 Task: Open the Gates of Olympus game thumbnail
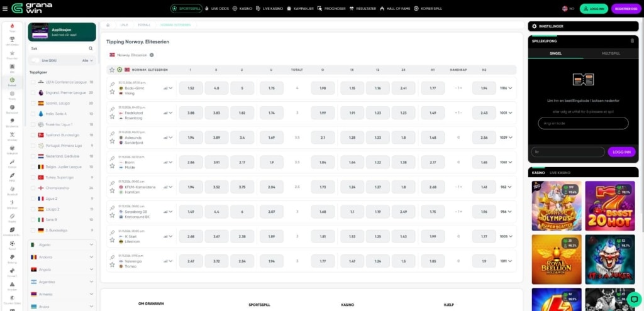pos(557,206)
